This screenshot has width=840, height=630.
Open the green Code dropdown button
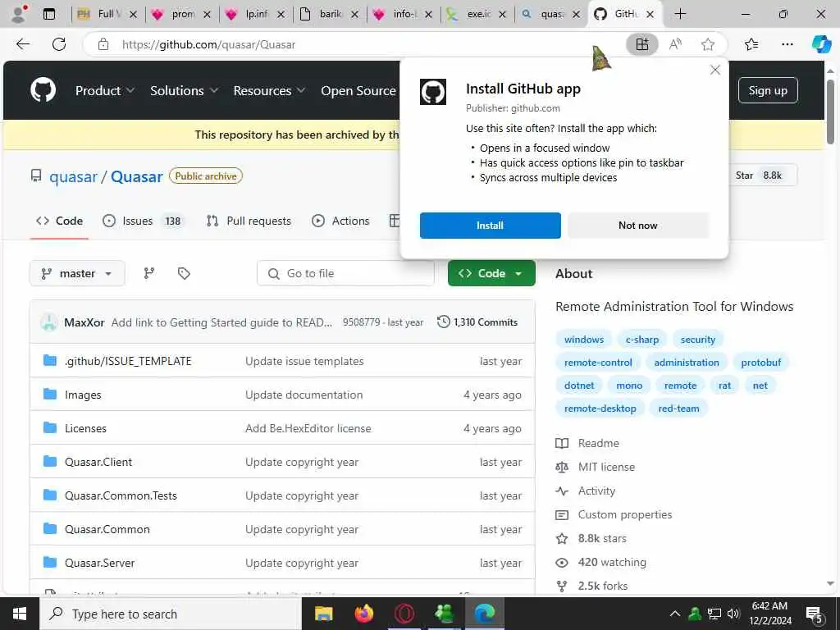[x=491, y=273]
